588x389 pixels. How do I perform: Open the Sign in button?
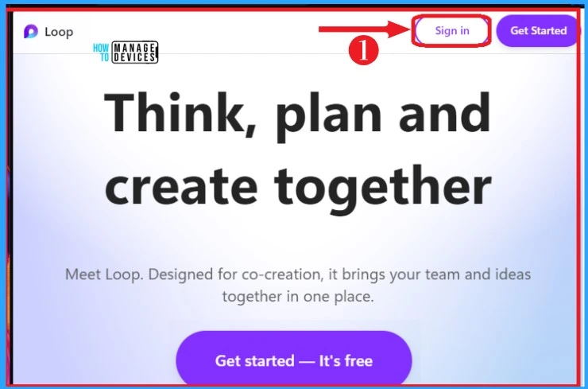[452, 30]
